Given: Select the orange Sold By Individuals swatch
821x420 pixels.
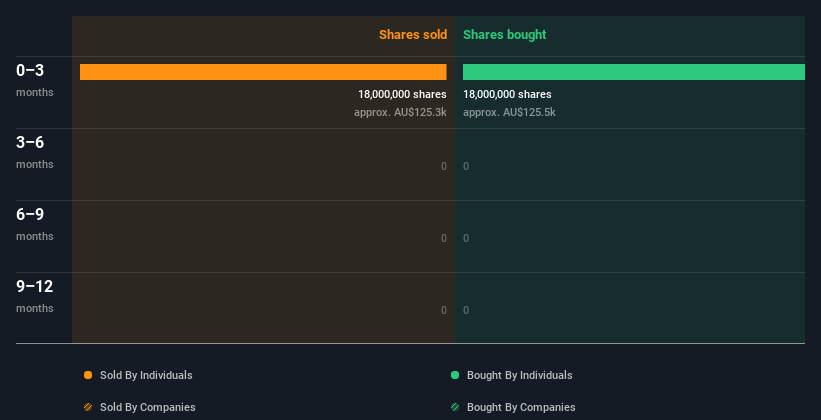Looking at the screenshot, I should tap(88, 375).
